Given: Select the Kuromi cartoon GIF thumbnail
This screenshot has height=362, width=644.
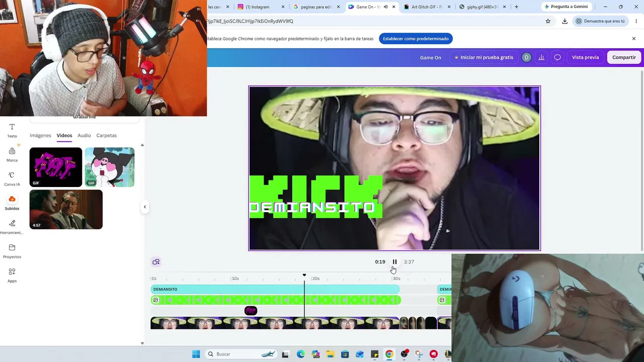Looking at the screenshot, I should (x=110, y=167).
